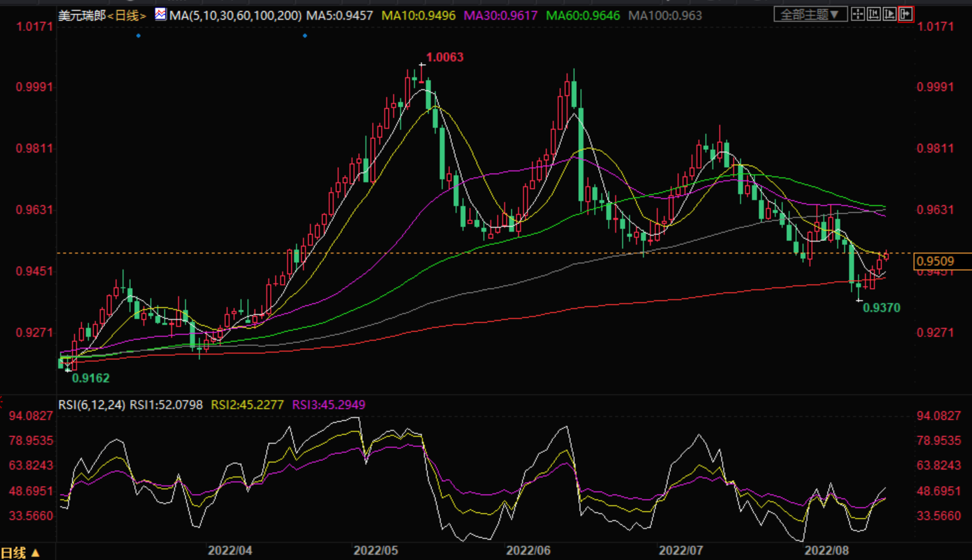Click the 美元瑞郎 symbol name
The height and width of the screenshot is (560, 972).
(81, 15)
